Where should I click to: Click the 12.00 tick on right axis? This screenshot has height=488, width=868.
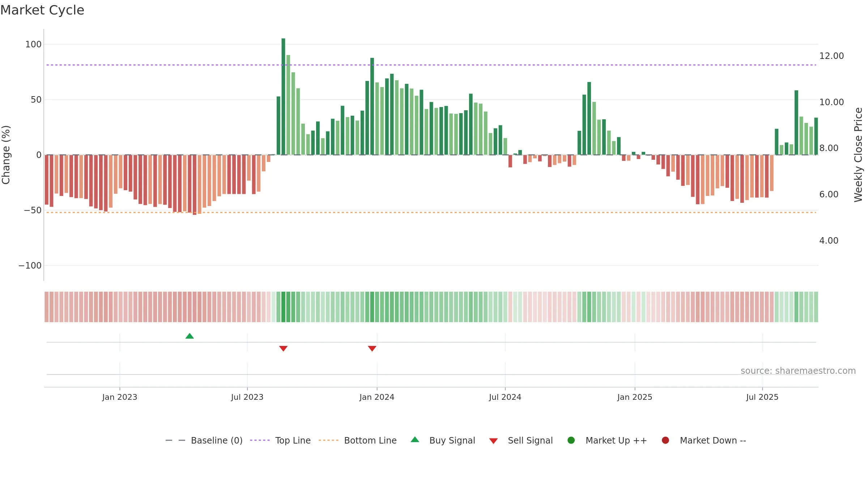831,56
